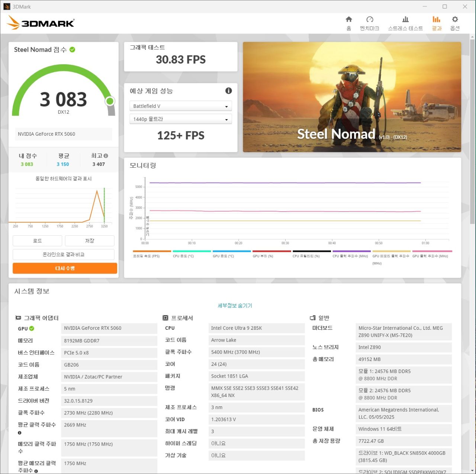Image resolution: width=476 pixels, height=474 pixels.
Task: Click the Steel Nomad benchmark thumbnail image
Action: pos(352,97)
